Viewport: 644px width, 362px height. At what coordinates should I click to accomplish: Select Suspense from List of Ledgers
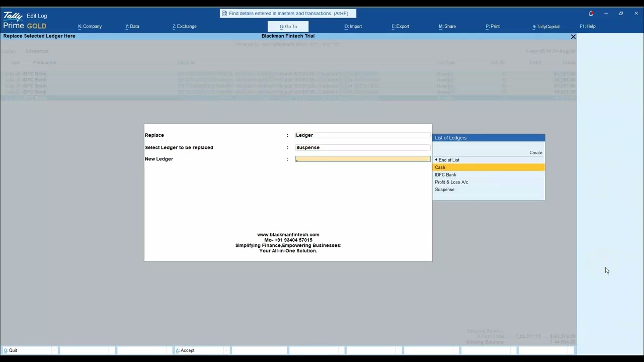[x=489, y=190]
